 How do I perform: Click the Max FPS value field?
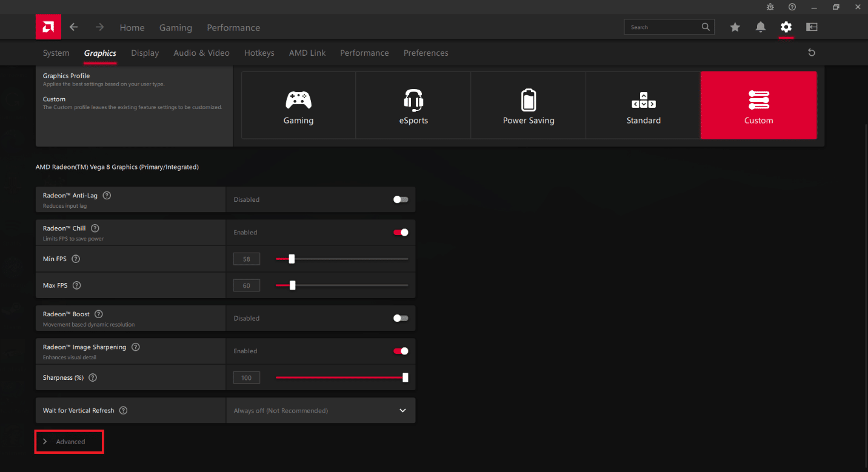pyautogui.click(x=246, y=285)
